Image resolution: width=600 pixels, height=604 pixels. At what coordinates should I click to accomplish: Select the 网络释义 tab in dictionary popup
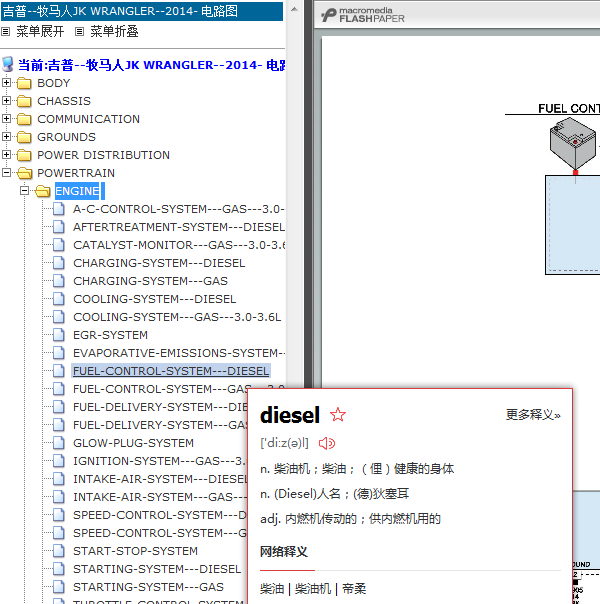tap(284, 552)
